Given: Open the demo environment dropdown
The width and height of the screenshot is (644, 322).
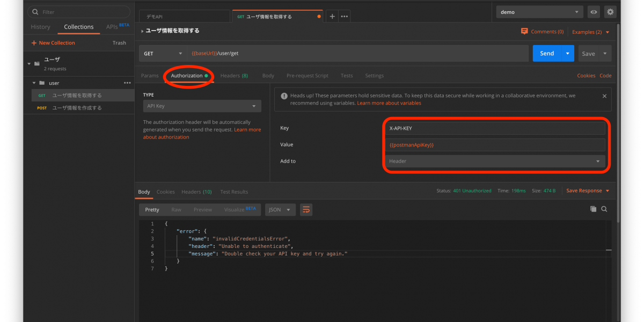Looking at the screenshot, I should pyautogui.click(x=539, y=12).
